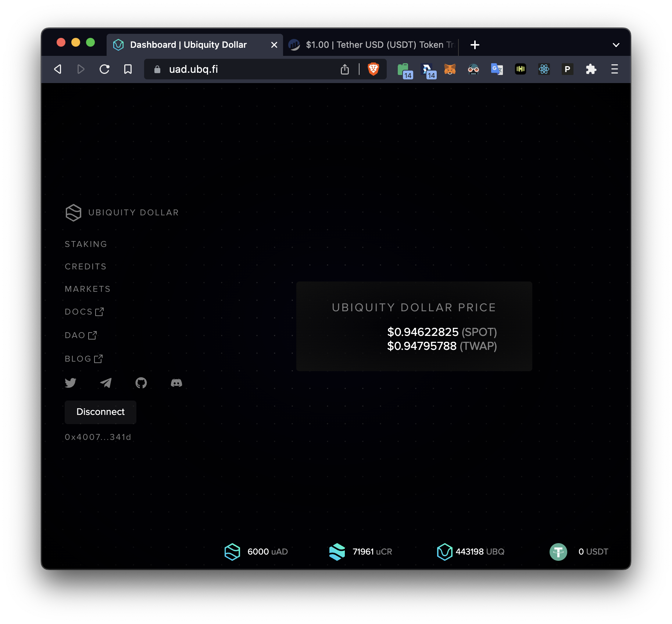Screen dimensions: 672x624
Task: Open the browser hamburger menu
Action: [x=614, y=69]
